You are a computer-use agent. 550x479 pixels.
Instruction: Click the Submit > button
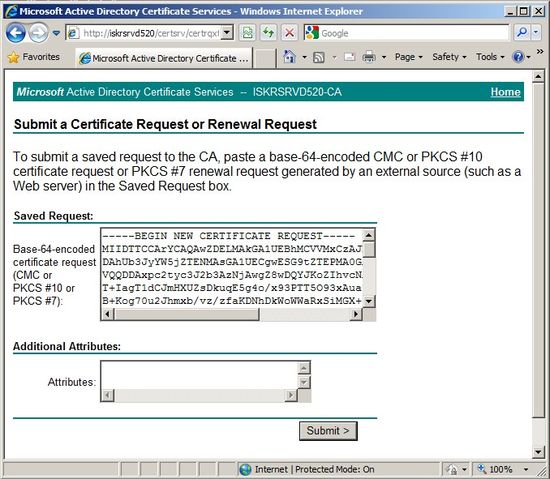tap(328, 431)
